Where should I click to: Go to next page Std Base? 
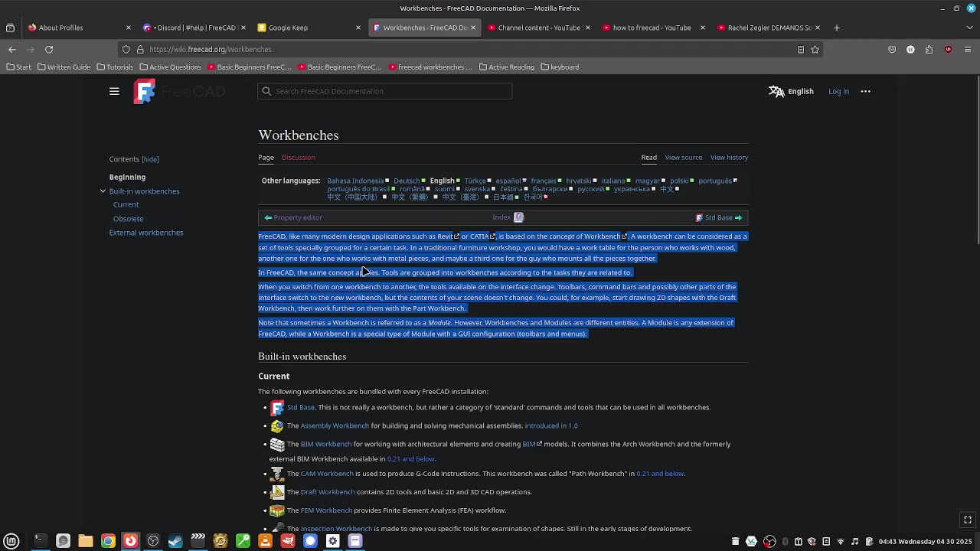point(719,217)
